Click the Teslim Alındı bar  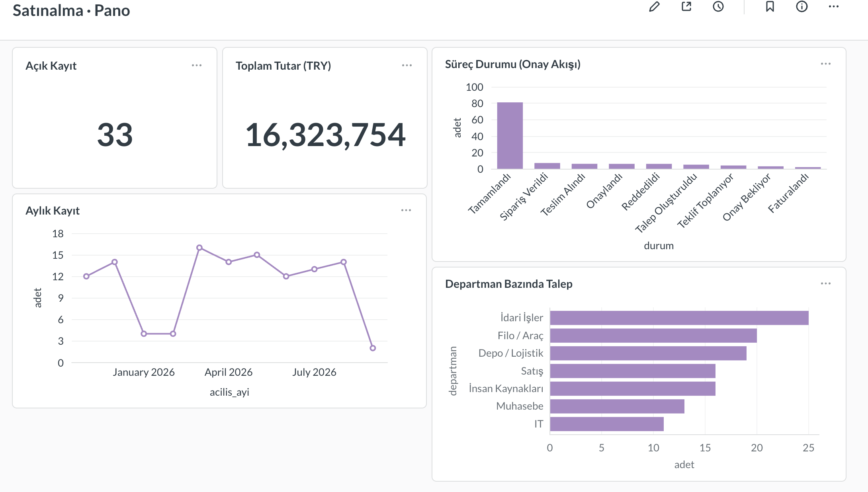click(585, 166)
